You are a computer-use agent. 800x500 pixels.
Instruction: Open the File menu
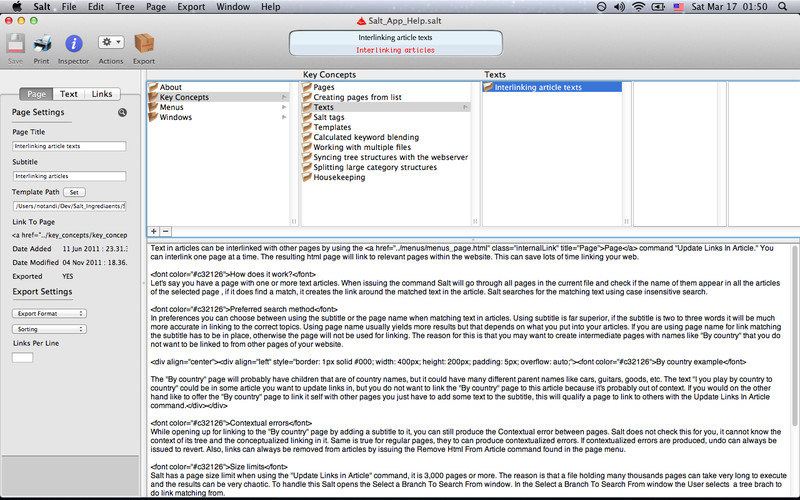coord(69,7)
